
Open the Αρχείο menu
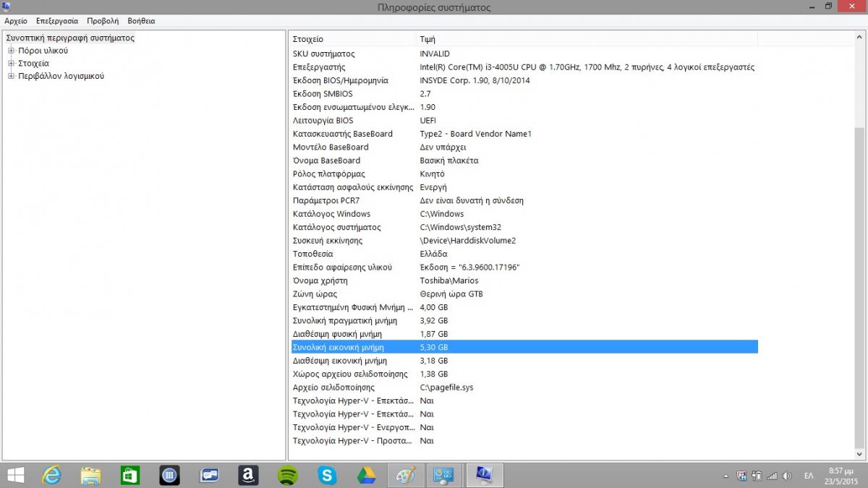pyautogui.click(x=16, y=21)
